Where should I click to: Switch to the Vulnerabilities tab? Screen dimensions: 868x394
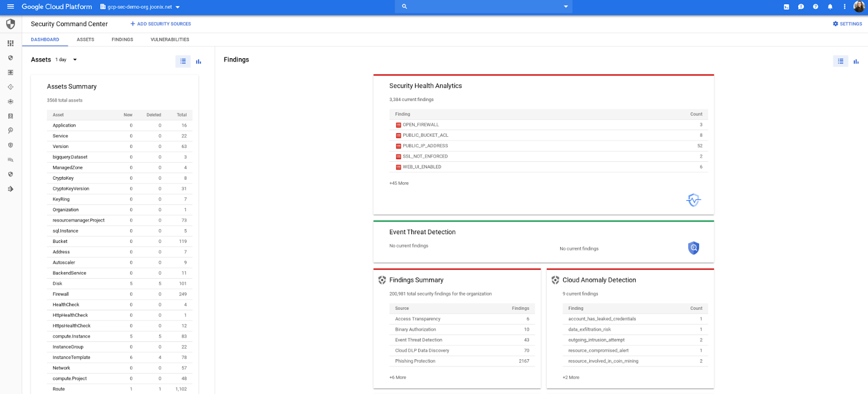[x=170, y=39]
